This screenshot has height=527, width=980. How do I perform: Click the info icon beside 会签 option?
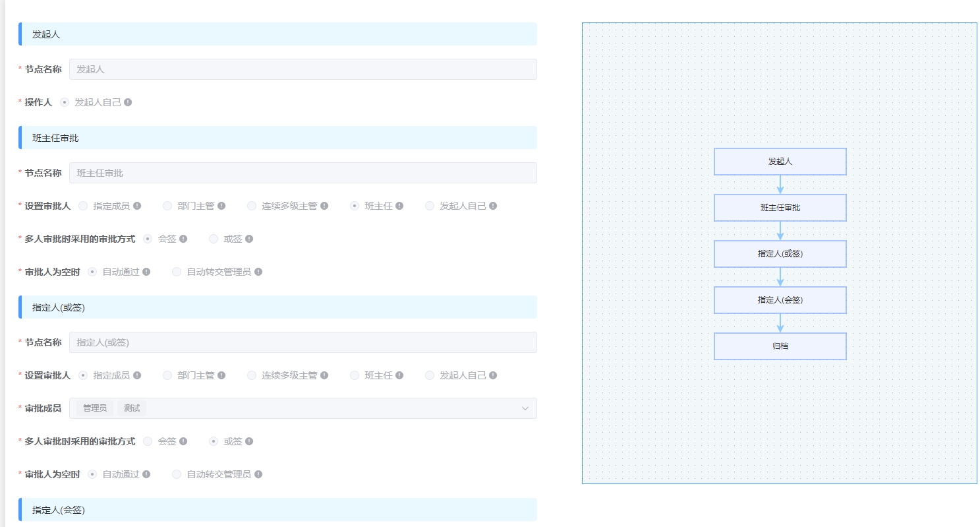click(x=183, y=239)
